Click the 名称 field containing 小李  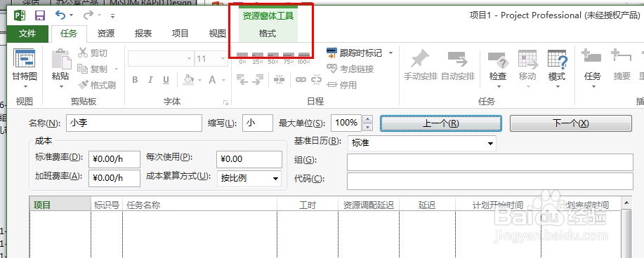(x=134, y=123)
